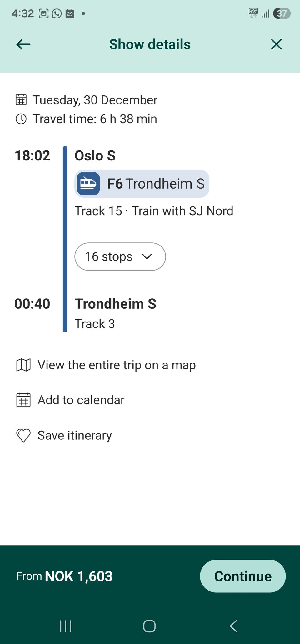Continue with the NOK 1,603 fare

click(x=243, y=576)
